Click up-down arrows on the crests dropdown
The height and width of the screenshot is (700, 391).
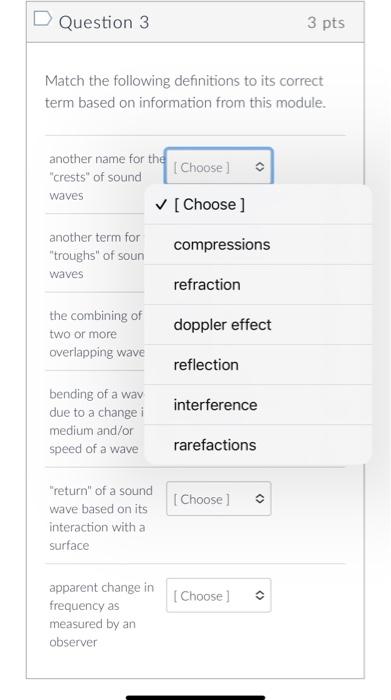(x=259, y=167)
